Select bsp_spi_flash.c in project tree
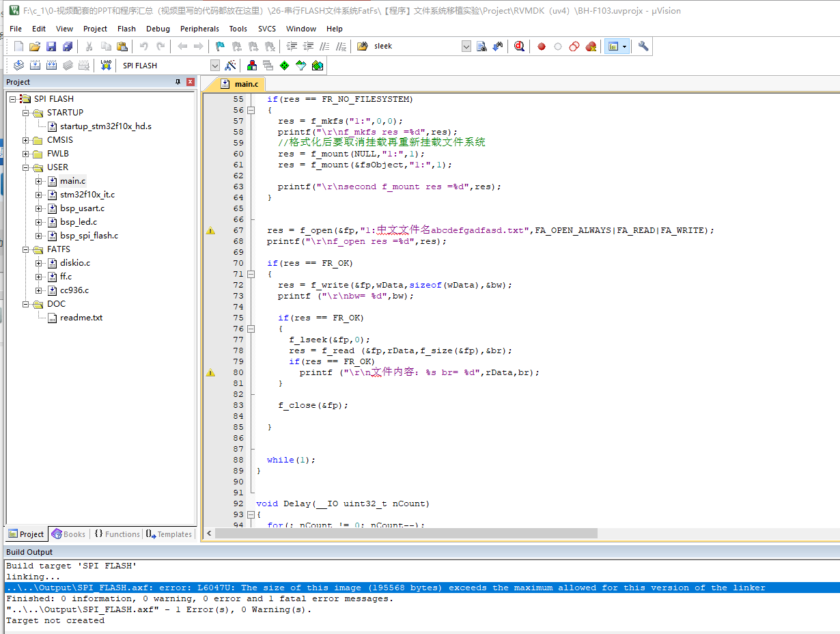840x634 pixels. pos(89,236)
